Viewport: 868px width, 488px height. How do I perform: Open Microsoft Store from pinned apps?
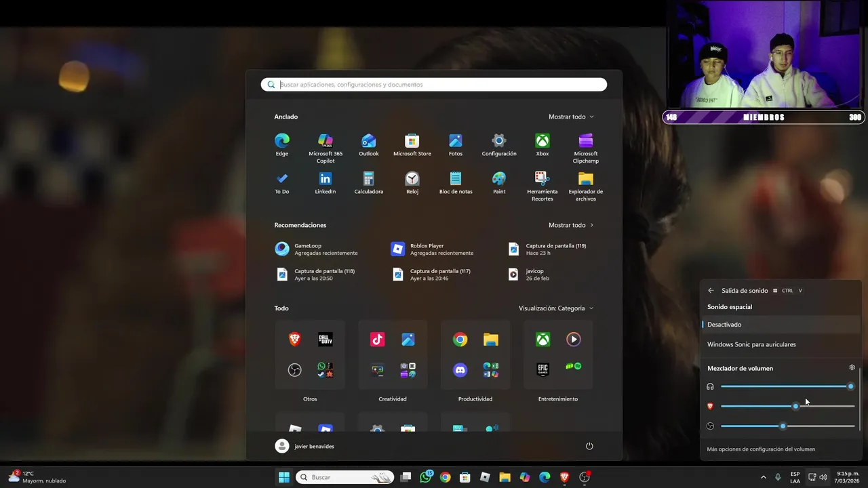coord(412,144)
